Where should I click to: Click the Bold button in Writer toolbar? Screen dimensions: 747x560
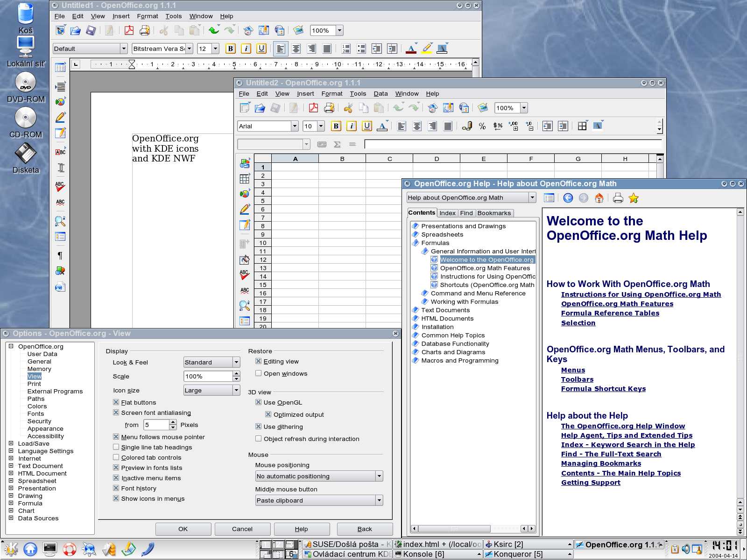[x=230, y=49]
